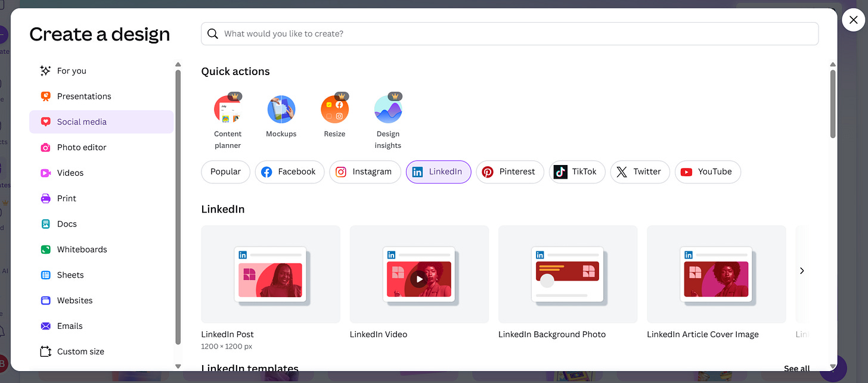
Task: Click the TikTok logo icon
Action: click(x=560, y=172)
